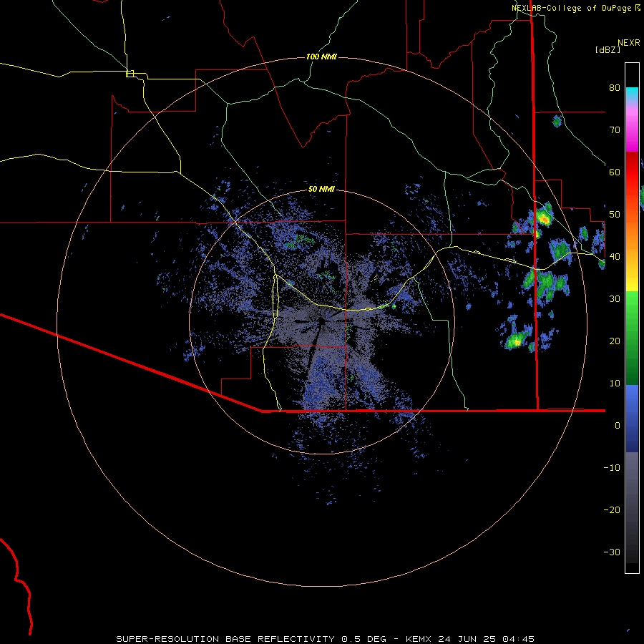Click the reflectivity color scale bar
Viewport: 644px width, 644px height.
pyautogui.click(x=632, y=318)
